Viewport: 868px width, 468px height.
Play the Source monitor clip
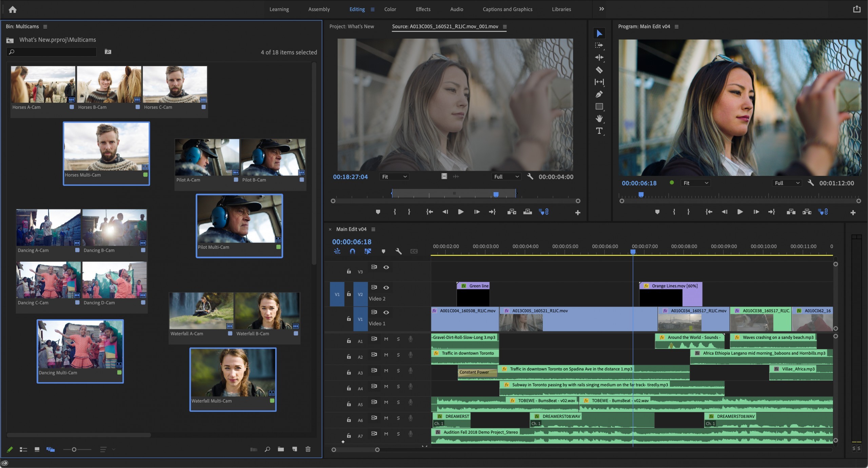(x=460, y=212)
